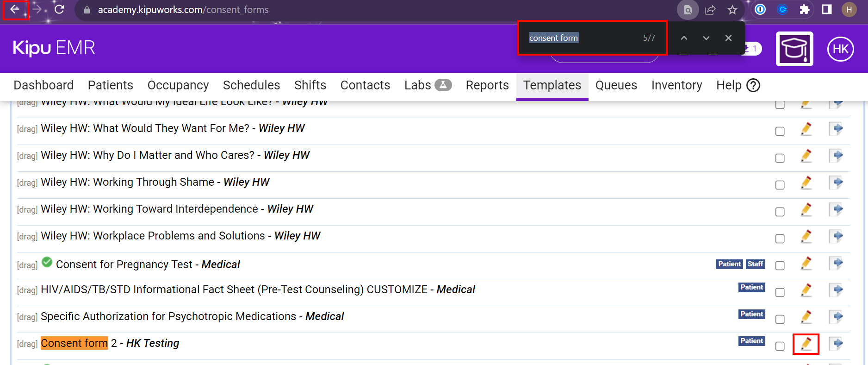Jump to next find result with down chevron
The height and width of the screenshot is (365, 868).
706,38
